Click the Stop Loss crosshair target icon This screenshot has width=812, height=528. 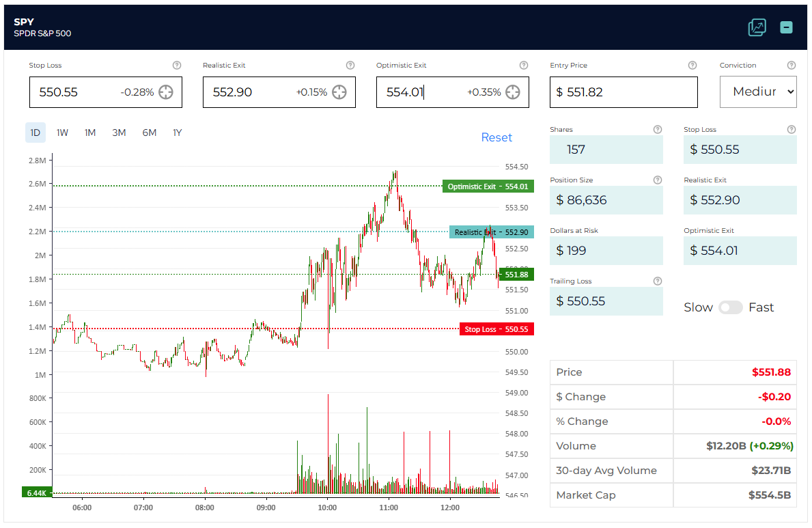coord(166,92)
